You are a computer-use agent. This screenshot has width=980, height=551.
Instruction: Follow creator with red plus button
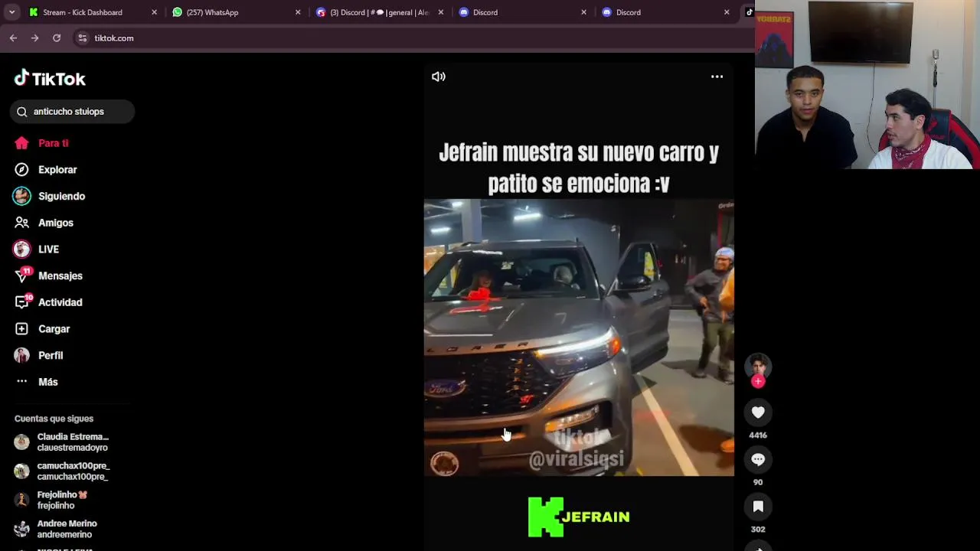tap(758, 381)
